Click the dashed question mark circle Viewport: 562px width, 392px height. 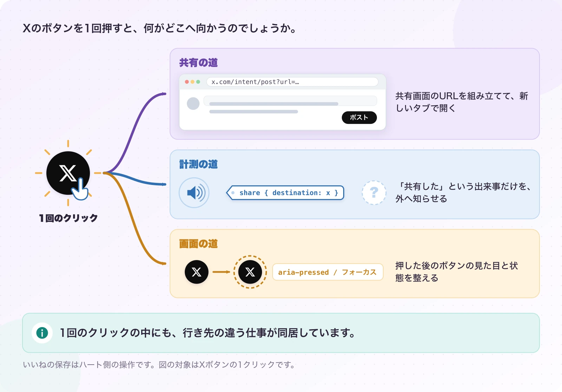[x=374, y=193]
